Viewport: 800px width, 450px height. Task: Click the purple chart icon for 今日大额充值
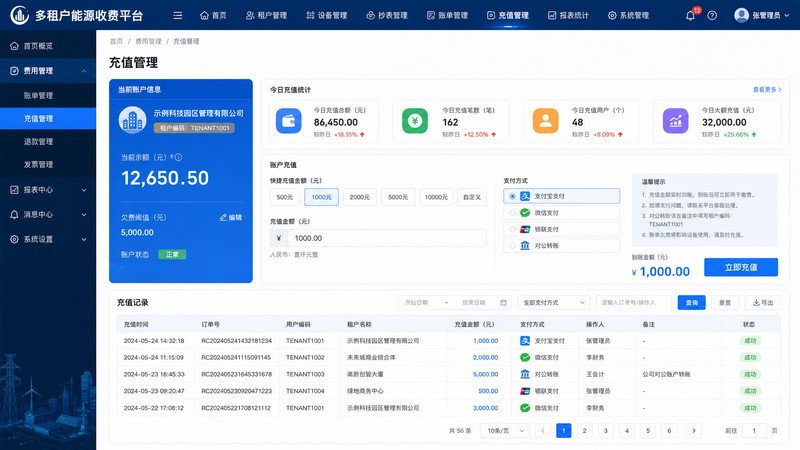[675, 121]
